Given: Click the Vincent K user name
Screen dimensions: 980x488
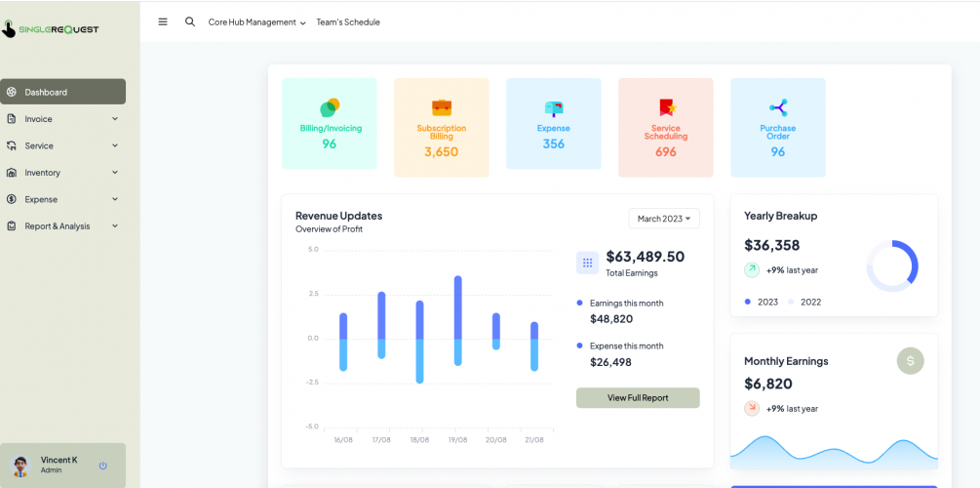Looking at the screenshot, I should coord(59,460).
